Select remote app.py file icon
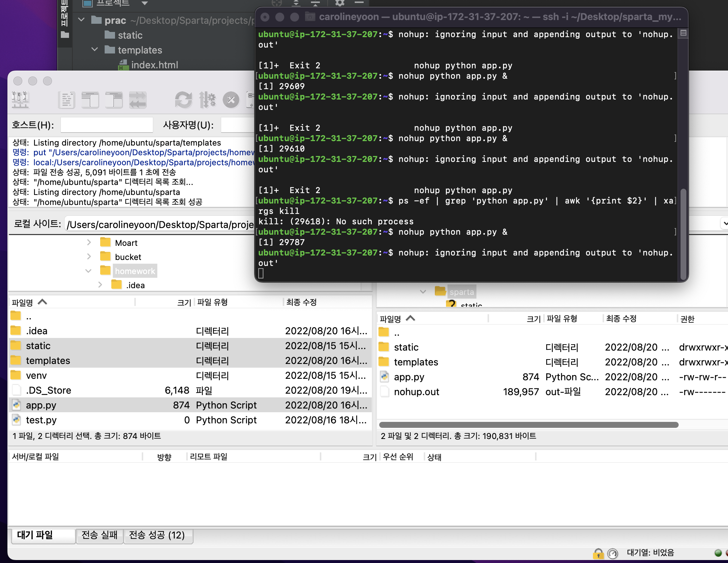728x563 pixels. pos(384,377)
